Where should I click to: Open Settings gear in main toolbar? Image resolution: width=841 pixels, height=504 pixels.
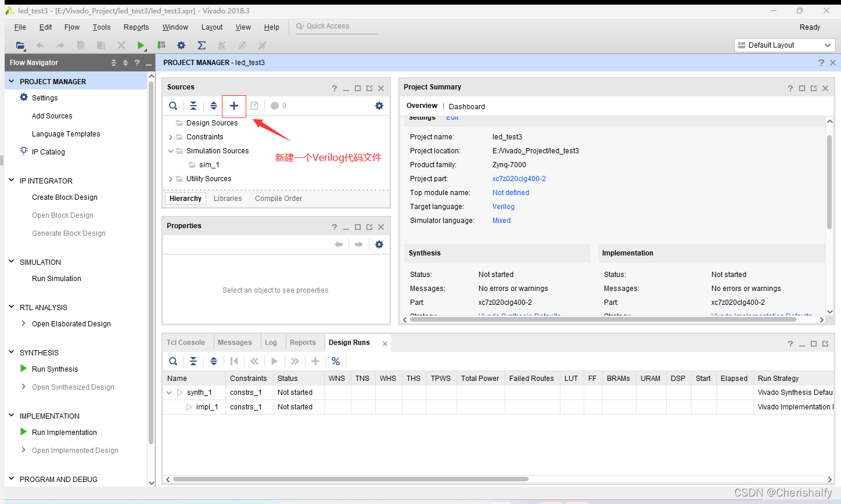(181, 45)
